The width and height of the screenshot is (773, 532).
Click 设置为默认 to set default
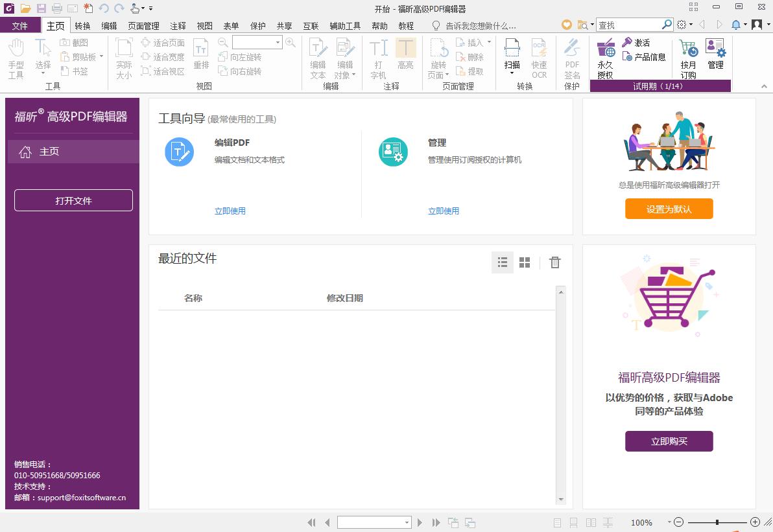[669, 209]
